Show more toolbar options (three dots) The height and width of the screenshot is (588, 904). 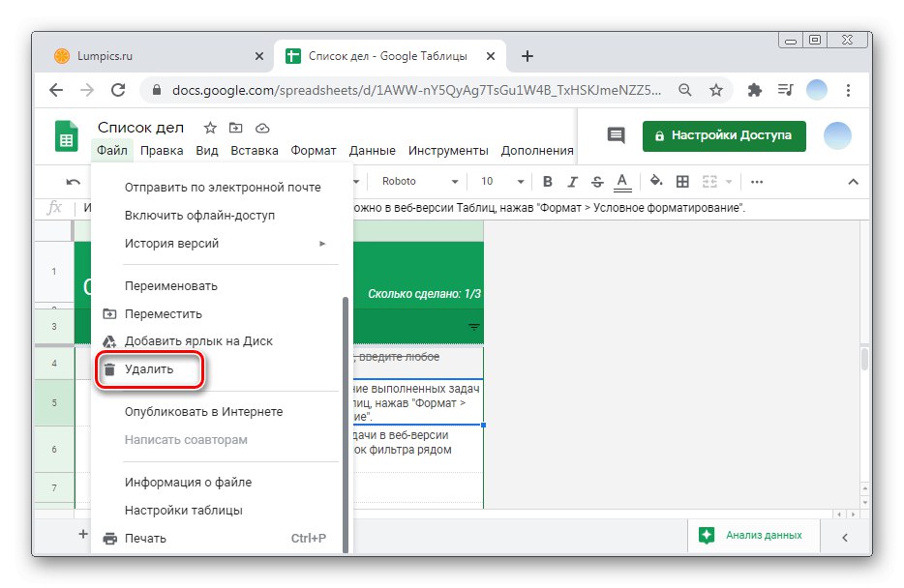tap(757, 182)
